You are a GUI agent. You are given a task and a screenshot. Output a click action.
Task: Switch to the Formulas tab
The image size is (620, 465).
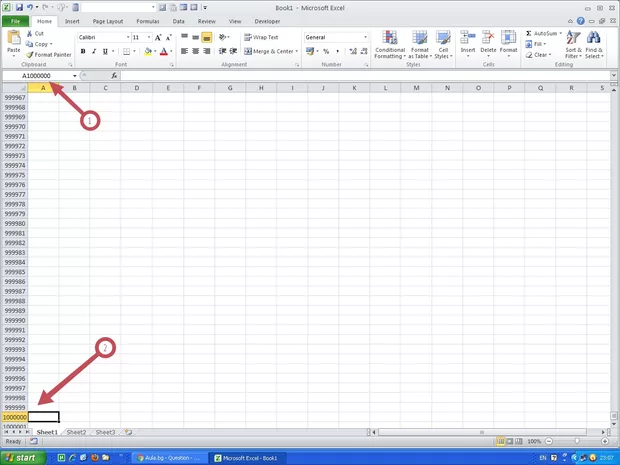pos(147,21)
